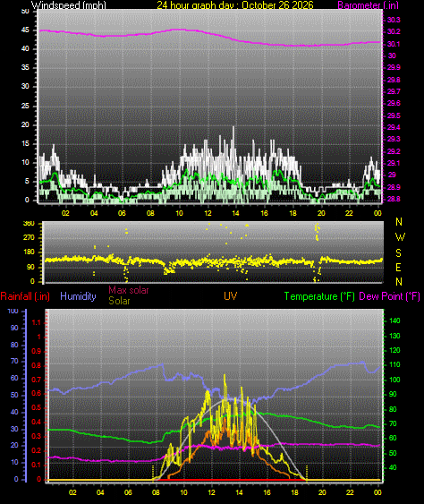Screen dimensions: 424x504
Task: Click the 60 value on the green temperature axis
Action: click(x=393, y=438)
